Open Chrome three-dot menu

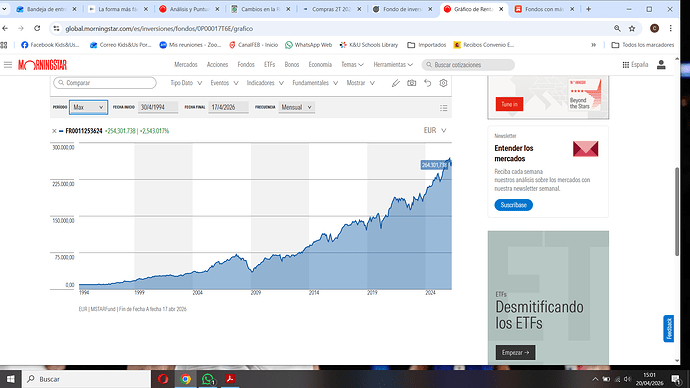click(671, 28)
